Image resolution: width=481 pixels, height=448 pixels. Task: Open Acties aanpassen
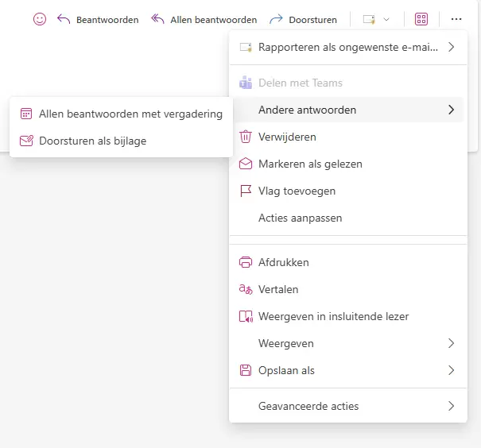click(x=348, y=218)
